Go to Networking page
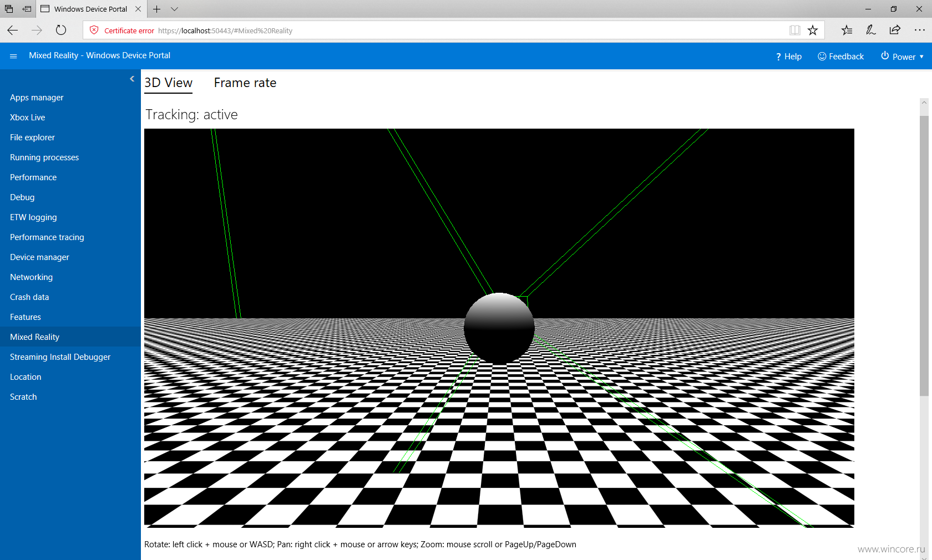This screenshot has height=560, width=932. coord(31,277)
